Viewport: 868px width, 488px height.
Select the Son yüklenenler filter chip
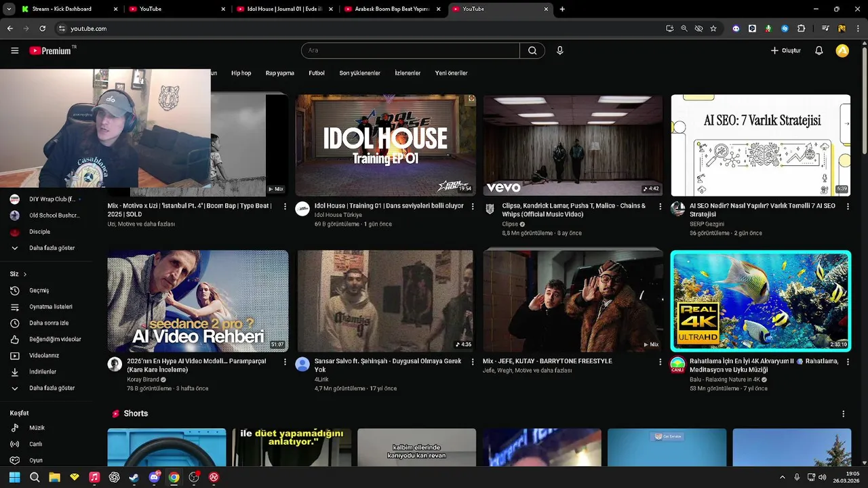pyautogui.click(x=359, y=73)
